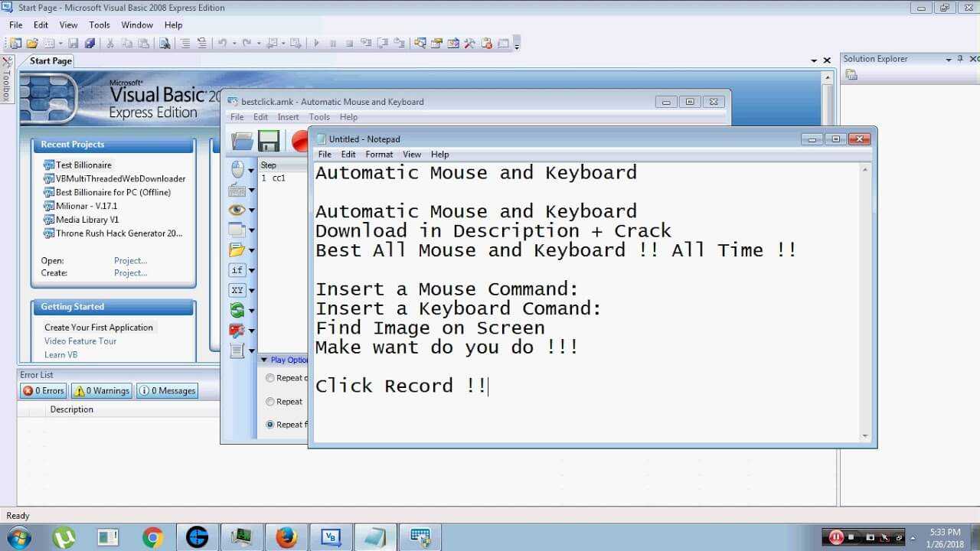
Task: Select top 'Repeat' radio above plain Repeat option
Action: (269, 378)
